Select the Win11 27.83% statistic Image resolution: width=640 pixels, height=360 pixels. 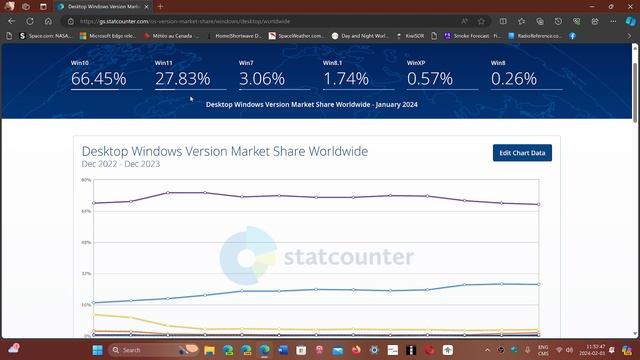click(190, 75)
